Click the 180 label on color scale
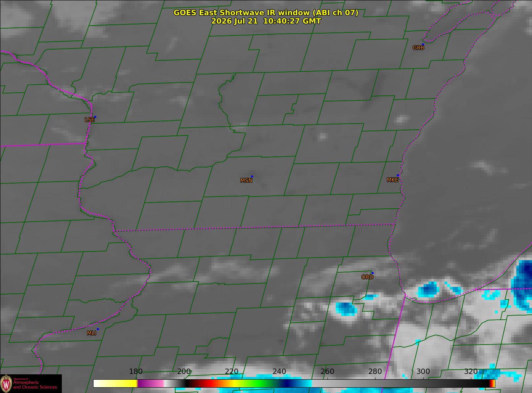Viewport: 532px width, 393px height. coord(136,371)
